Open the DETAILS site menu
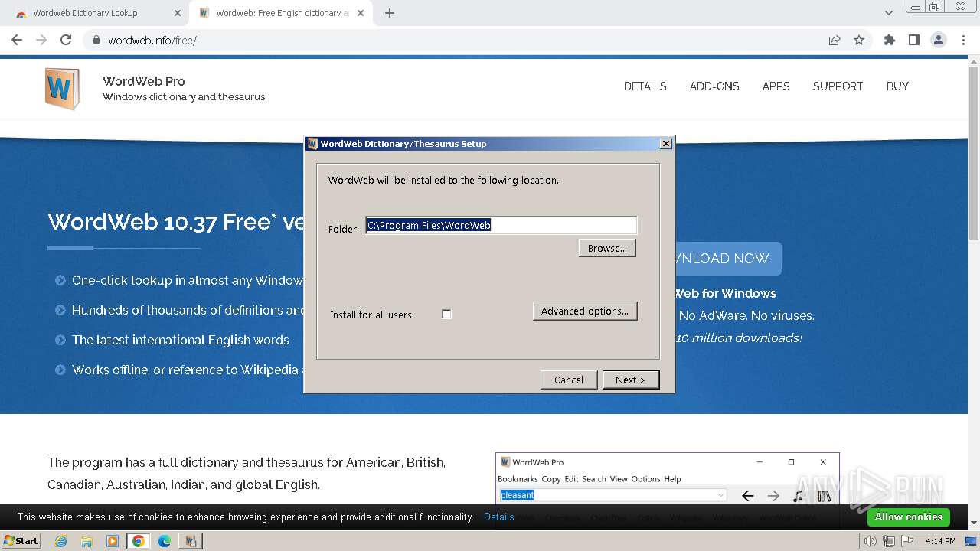 click(x=645, y=86)
